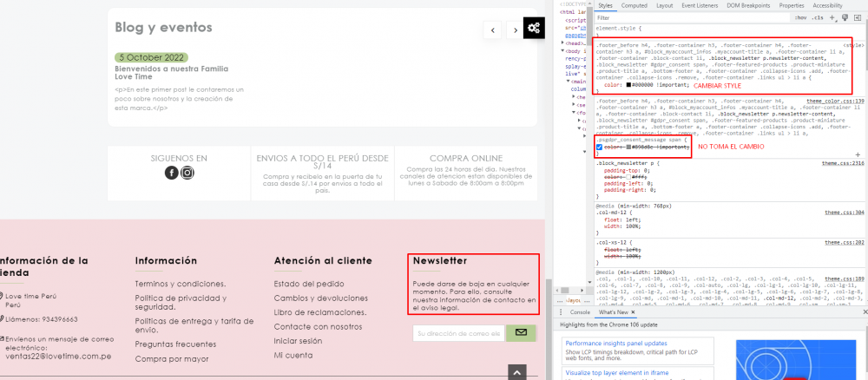Open rendering emulation paintbrush icon

click(845, 17)
